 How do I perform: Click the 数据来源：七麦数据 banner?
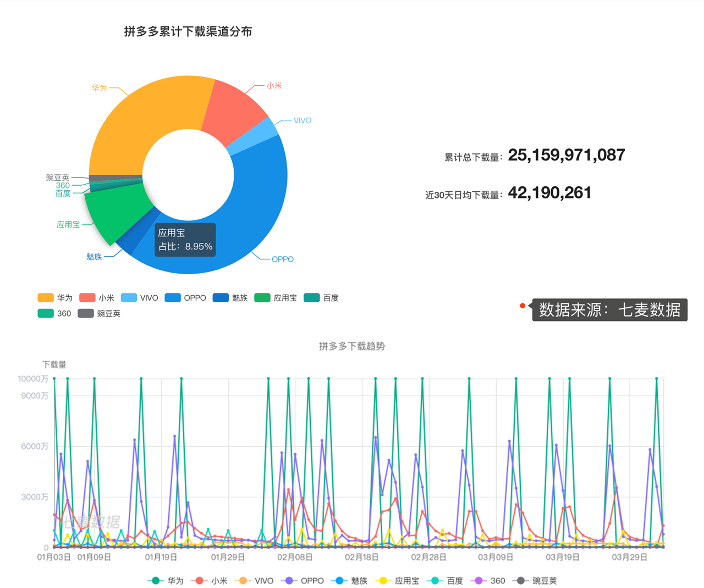608,309
